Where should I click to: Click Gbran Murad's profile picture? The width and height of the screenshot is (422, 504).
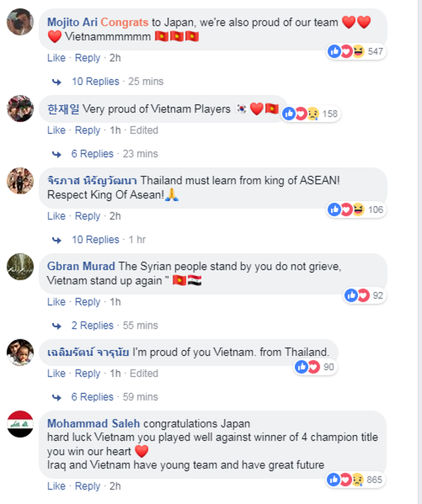click(20, 266)
